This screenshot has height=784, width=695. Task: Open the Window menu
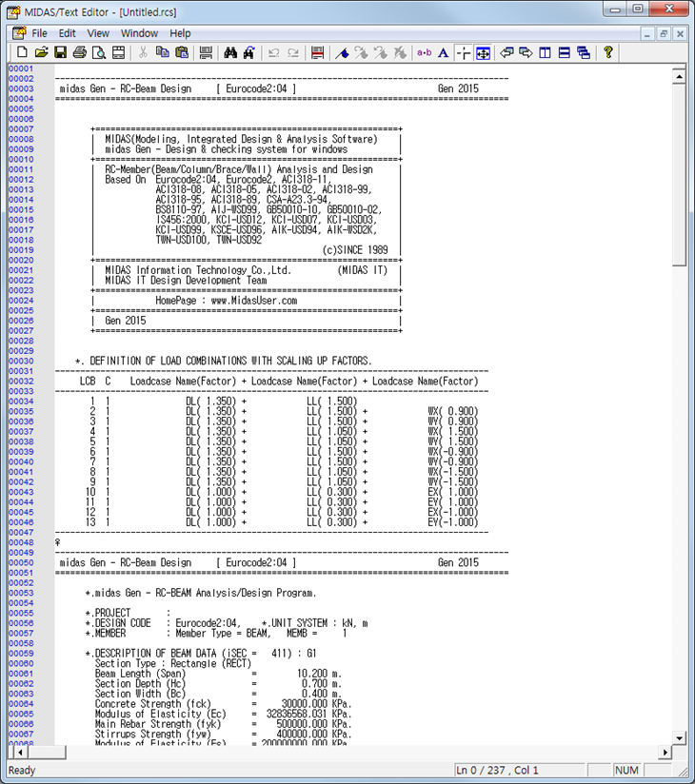click(140, 33)
